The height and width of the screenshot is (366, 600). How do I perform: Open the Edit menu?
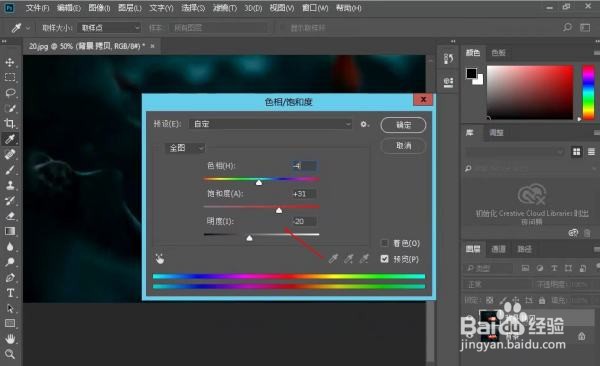click(x=69, y=8)
